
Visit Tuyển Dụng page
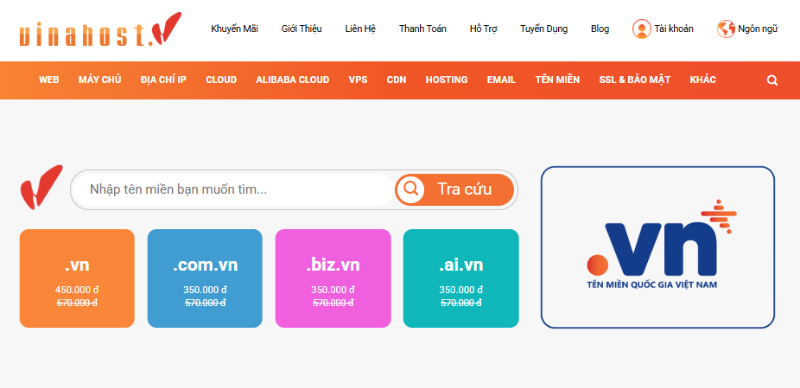coord(544,29)
